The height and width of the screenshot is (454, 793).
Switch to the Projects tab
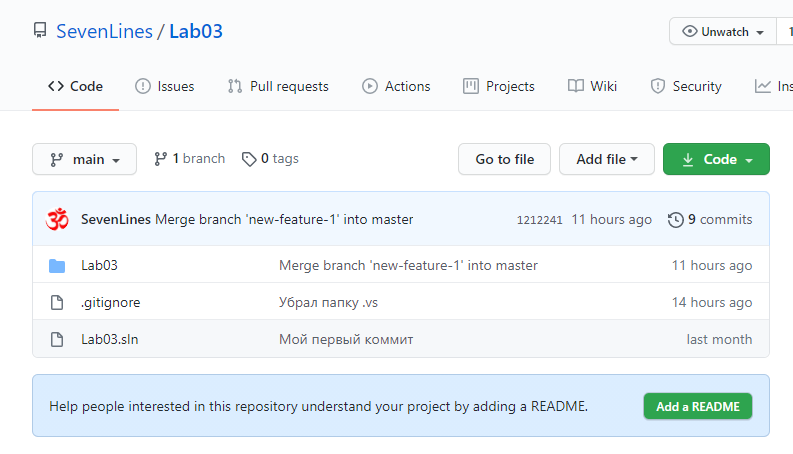499,86
